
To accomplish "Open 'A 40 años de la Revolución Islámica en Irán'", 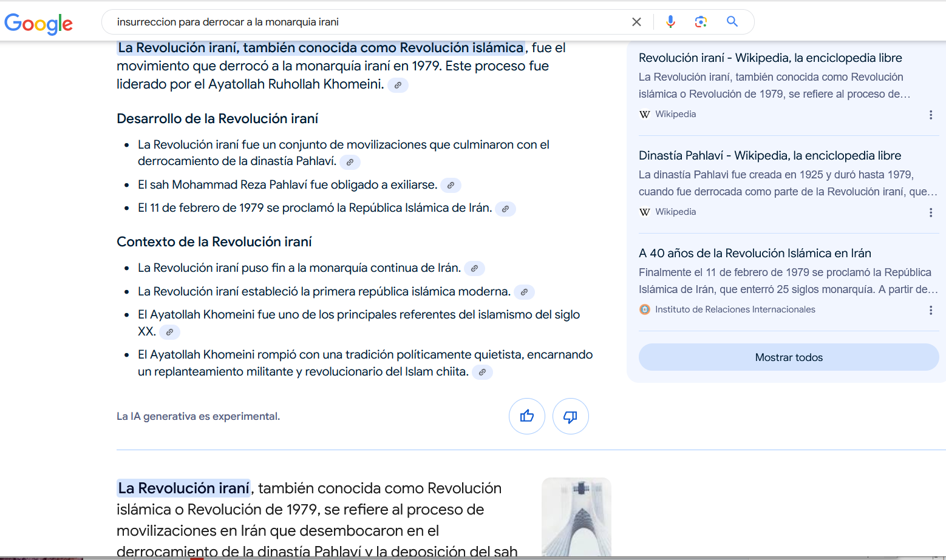I will 755,253.
